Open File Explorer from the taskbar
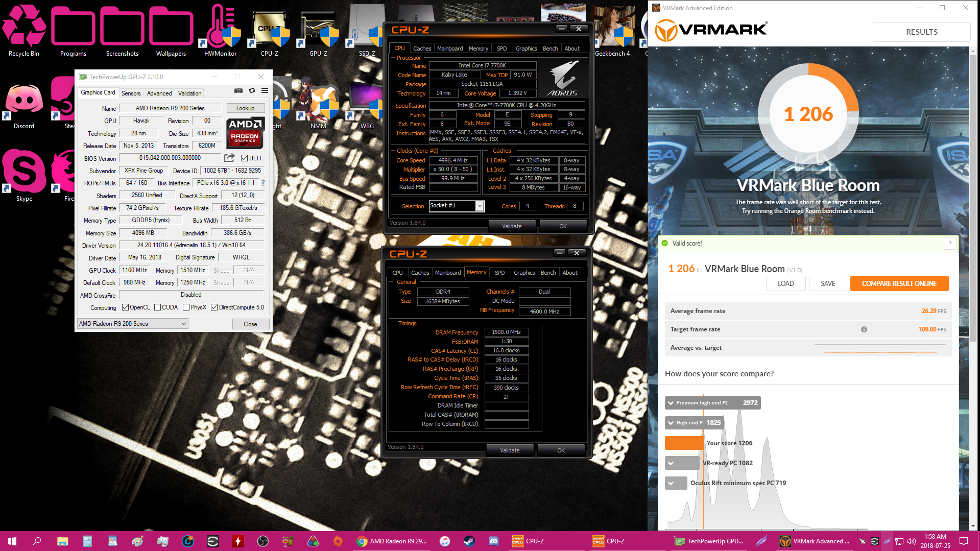 [x=62, y=541]
